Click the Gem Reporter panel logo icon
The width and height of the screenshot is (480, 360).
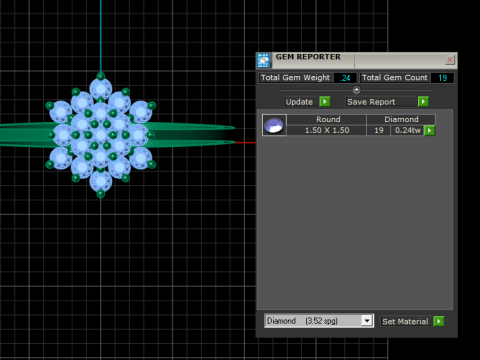263,60
